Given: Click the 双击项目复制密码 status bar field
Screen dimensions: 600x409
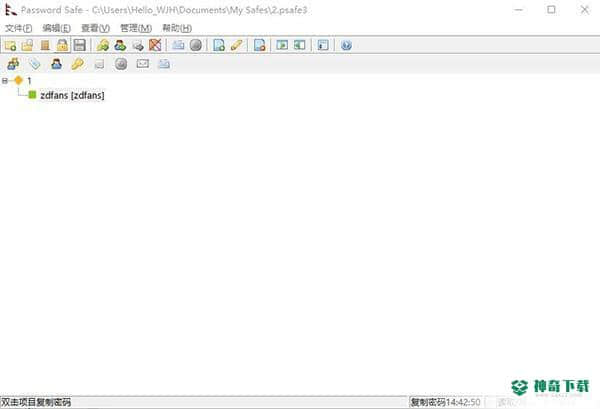Looking at the screenshot, I should tap(36, 402).
